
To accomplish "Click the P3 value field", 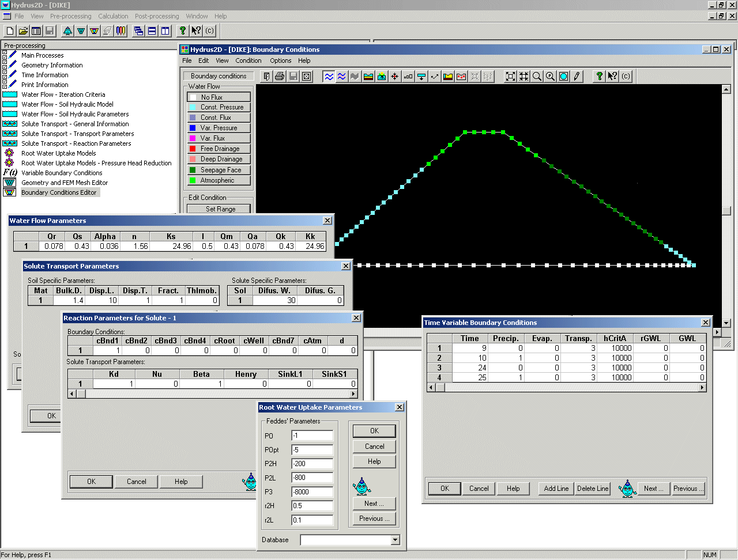I will pos(312,492).
